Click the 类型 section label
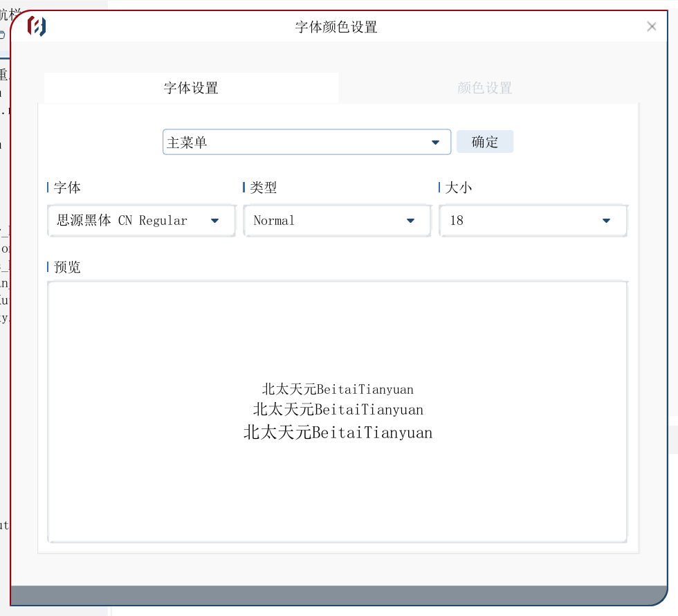This screenshot has width=678, height=616. click(264, 188)
